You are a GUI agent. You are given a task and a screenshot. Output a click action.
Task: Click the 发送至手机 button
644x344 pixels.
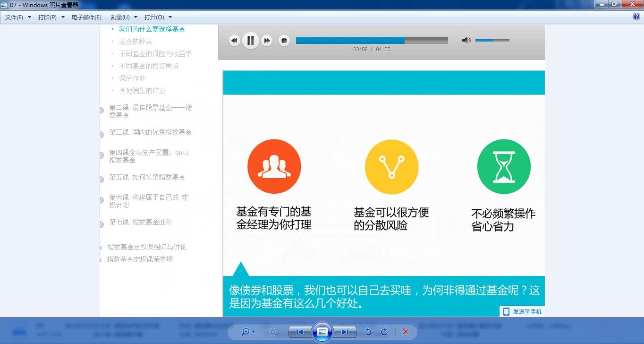(x=522, y=312)
